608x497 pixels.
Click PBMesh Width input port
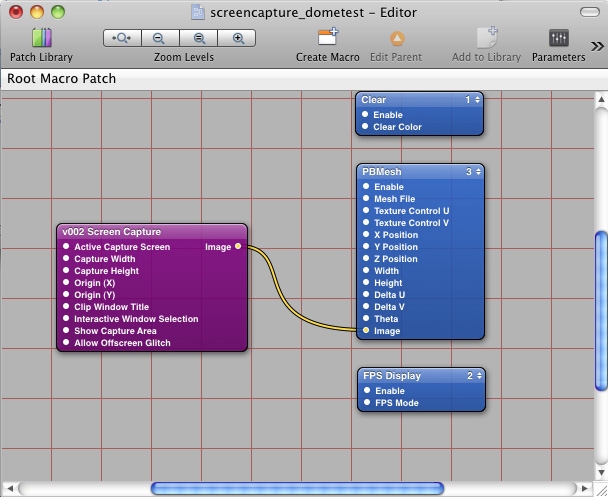(366, 271)
